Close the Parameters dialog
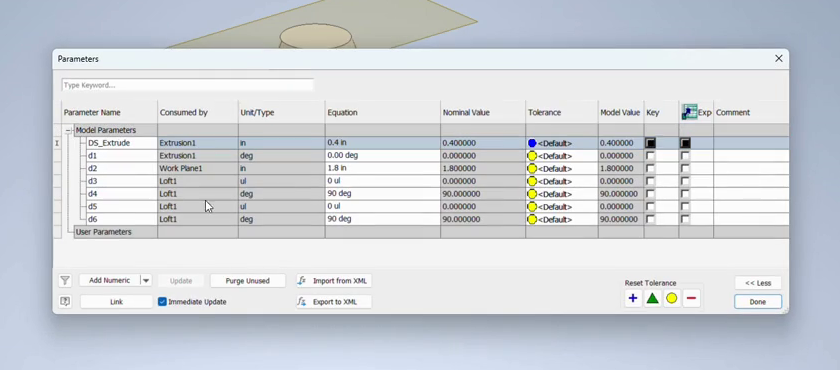This screenshot has width=840, height=370. click(779, 58)
